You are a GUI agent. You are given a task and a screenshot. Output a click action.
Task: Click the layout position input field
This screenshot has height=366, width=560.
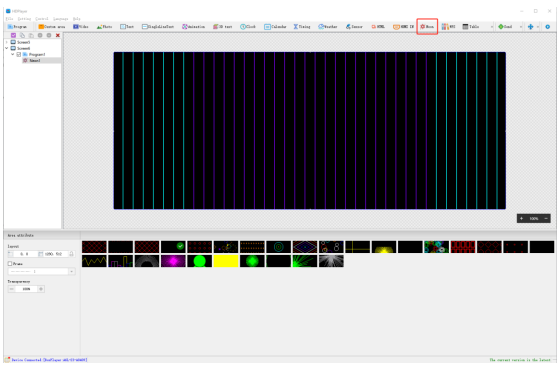pos(24,254)
